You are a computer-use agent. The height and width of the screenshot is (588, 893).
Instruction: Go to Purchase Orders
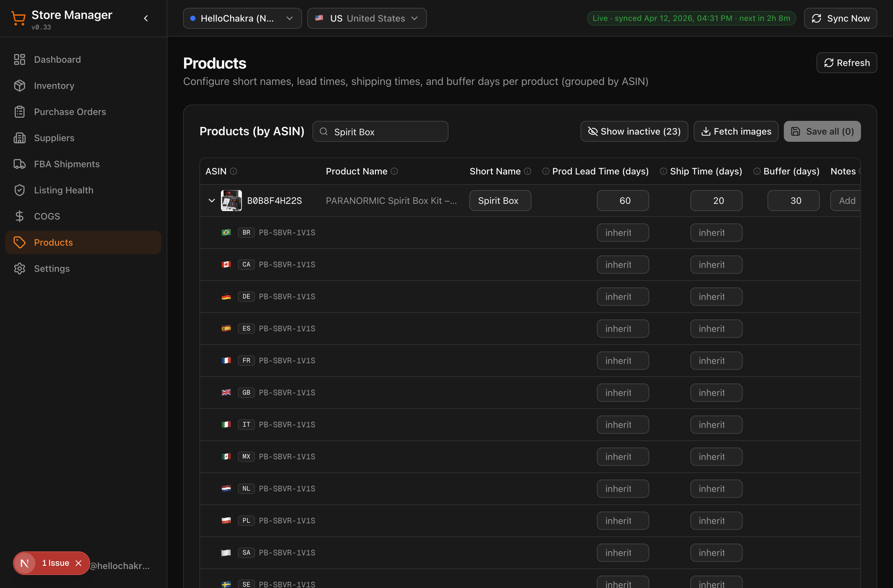(83, 112)
